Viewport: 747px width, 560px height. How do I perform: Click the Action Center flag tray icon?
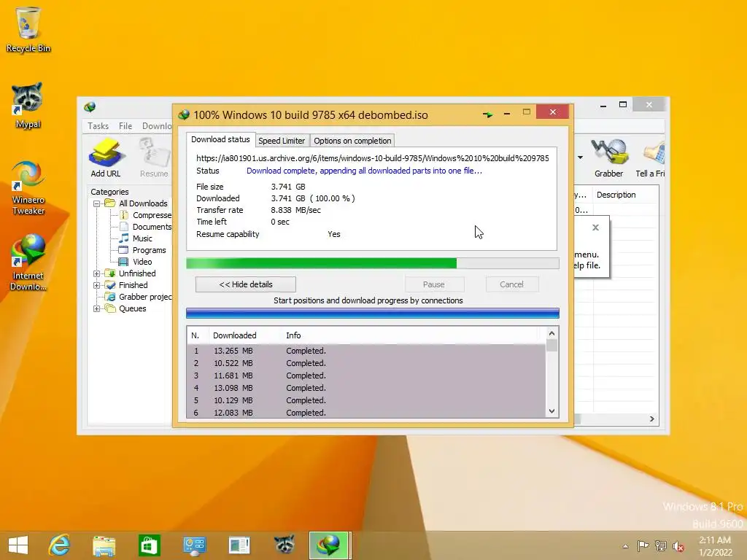tap(643, 545)
